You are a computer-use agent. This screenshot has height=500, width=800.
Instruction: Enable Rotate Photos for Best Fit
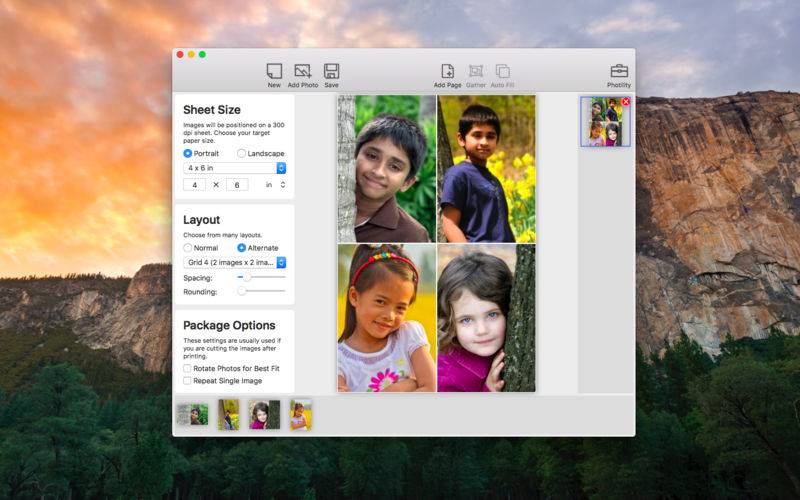187,368
